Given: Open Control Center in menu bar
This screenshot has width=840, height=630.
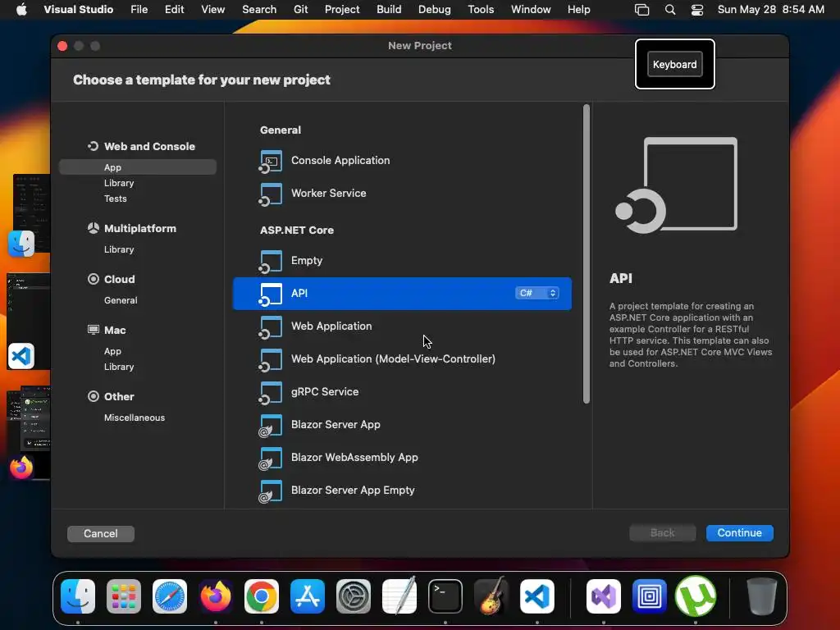Looking at the screenshot, I should 697,9.
